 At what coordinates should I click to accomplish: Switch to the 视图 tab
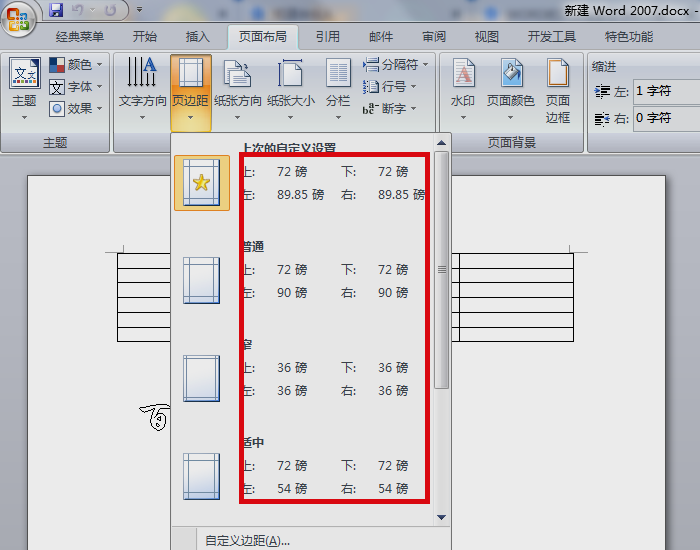click(x=487, y=37)
